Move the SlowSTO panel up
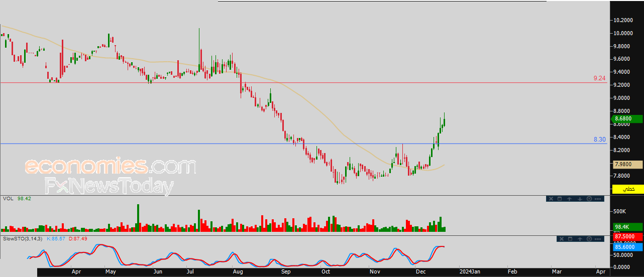Screen dimensions: 644x277 click(580, 239)
